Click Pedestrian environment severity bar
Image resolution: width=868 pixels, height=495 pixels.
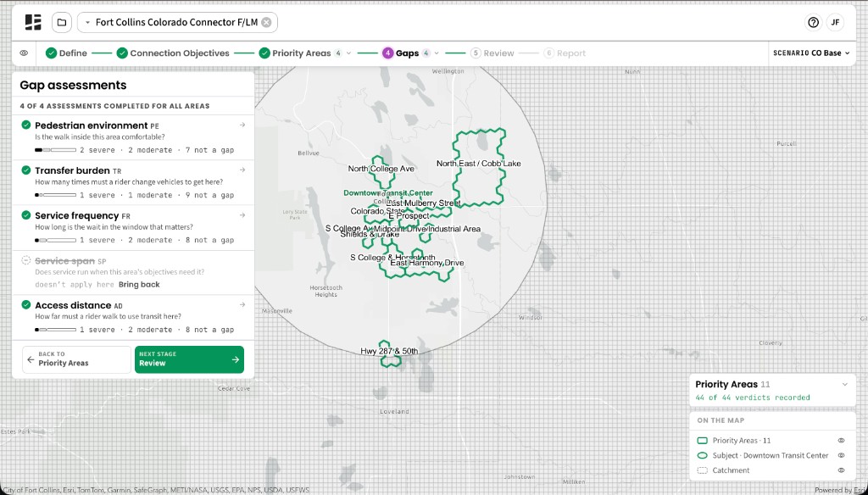tap(55, 150)
